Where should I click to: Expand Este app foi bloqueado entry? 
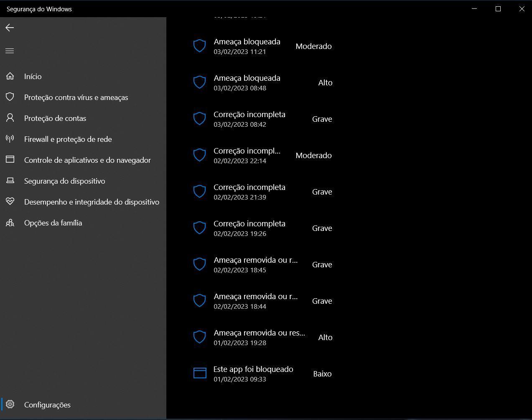pyautogui.click(x=263, y=374)
